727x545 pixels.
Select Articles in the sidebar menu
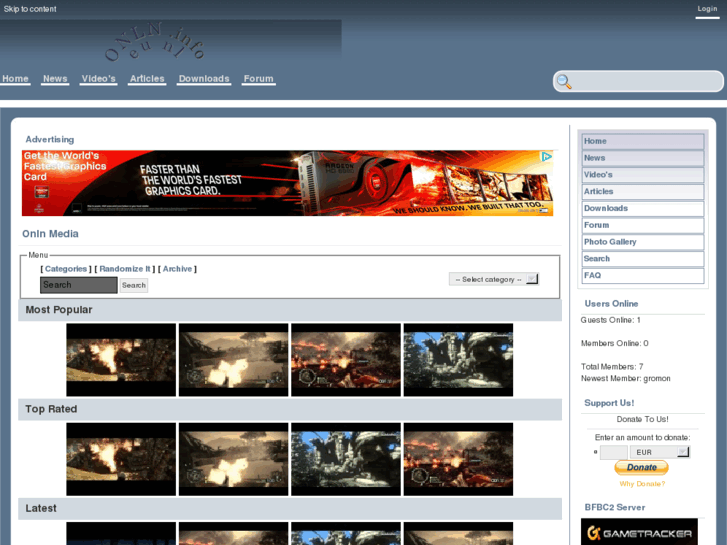(643, 192)
